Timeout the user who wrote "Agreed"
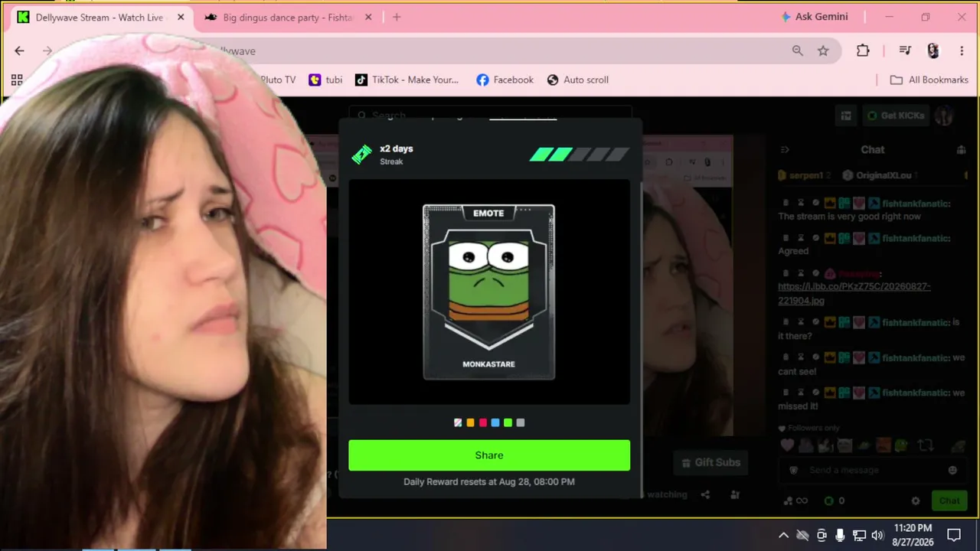Image resolution: width=980 pixels, height=551 pixels. pyautogui.click(x=801, y=238)
